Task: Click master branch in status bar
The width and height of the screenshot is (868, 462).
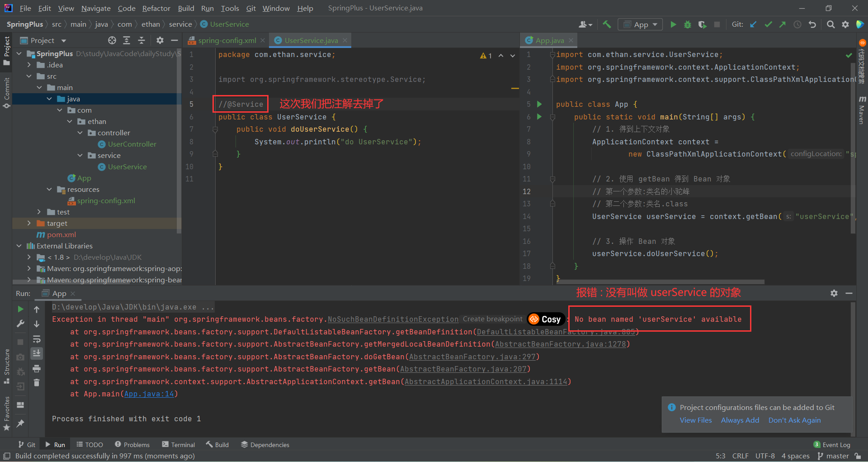Action: tap(833, 456)
